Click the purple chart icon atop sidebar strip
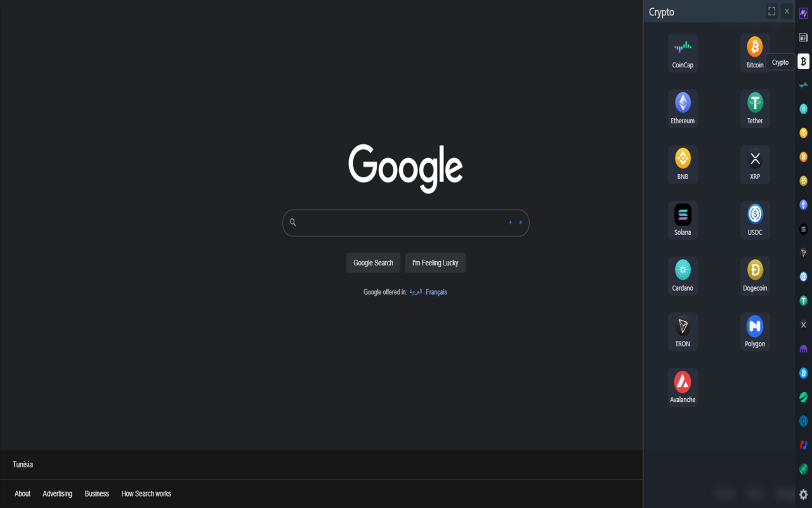 tap(803, 13)
